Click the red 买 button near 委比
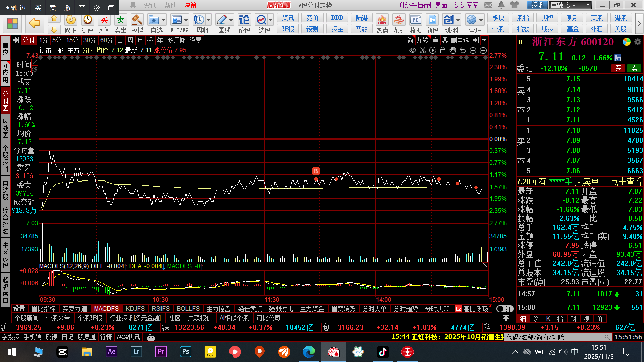Viewport: 644px width, 362px height. (618, 68)
